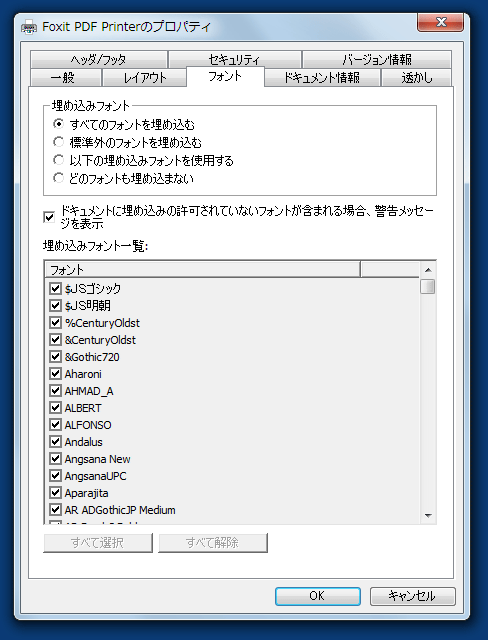This screenshot has width=488, height=640.
Task: Select the Aharoni font name
Action: [x=83, y=374]
